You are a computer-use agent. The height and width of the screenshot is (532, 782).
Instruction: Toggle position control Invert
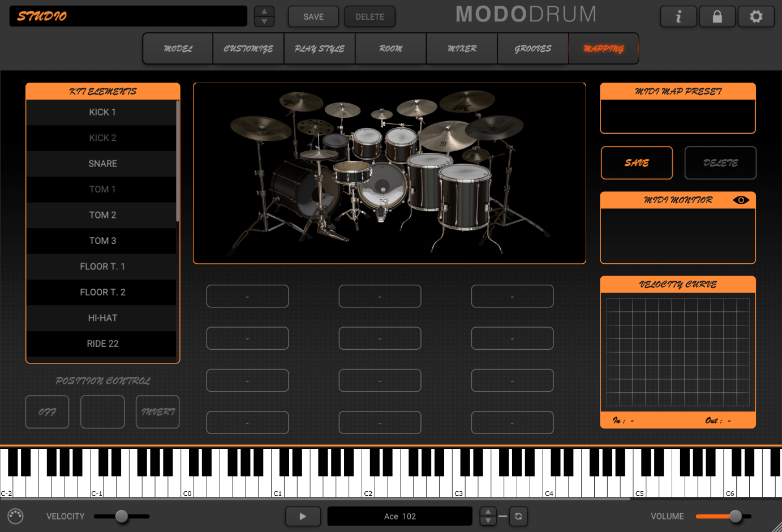point(158,412)
